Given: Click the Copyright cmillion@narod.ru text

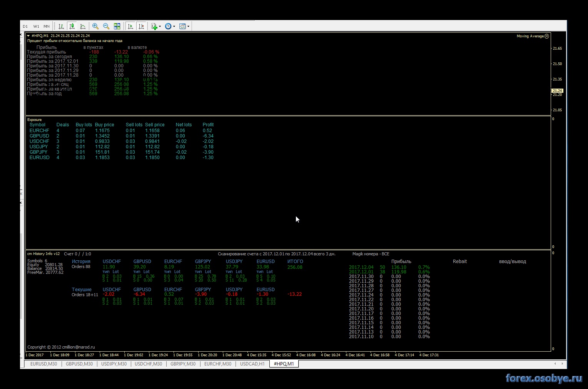Looking at the screenshot, I should point(61,347).
